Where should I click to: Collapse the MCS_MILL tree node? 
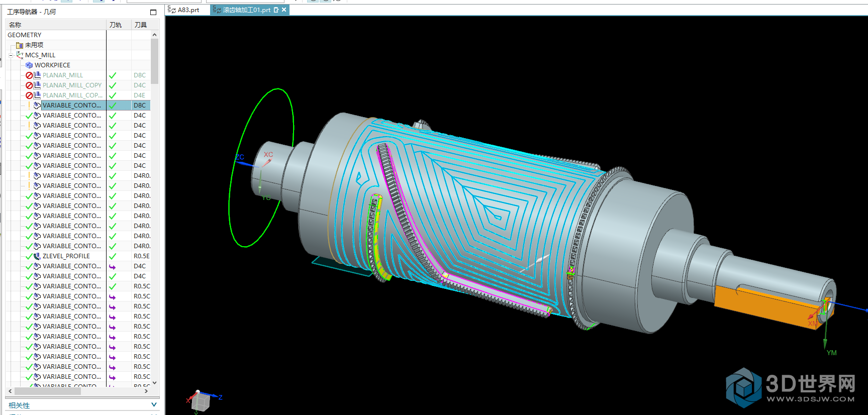tap(11, 55)
